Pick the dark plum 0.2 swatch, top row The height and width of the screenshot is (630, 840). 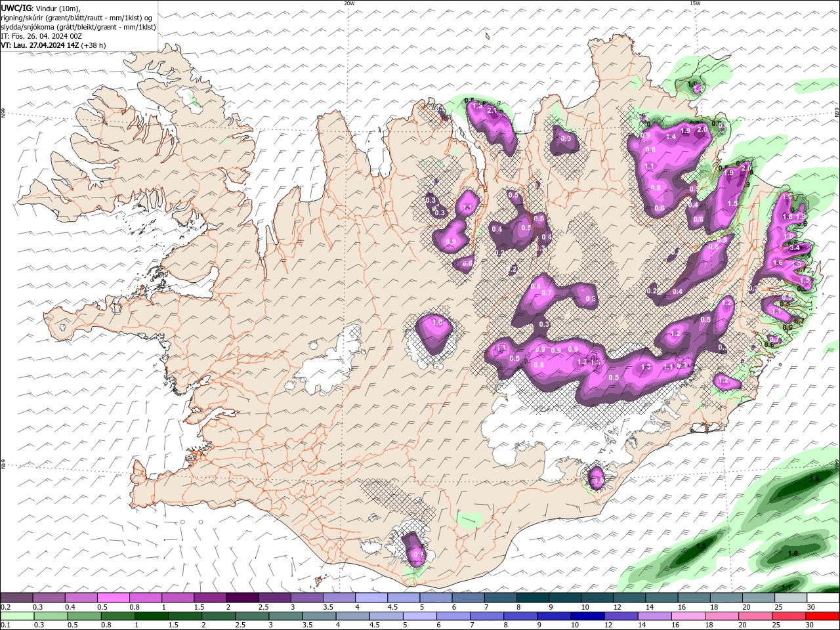click(16, 598)
